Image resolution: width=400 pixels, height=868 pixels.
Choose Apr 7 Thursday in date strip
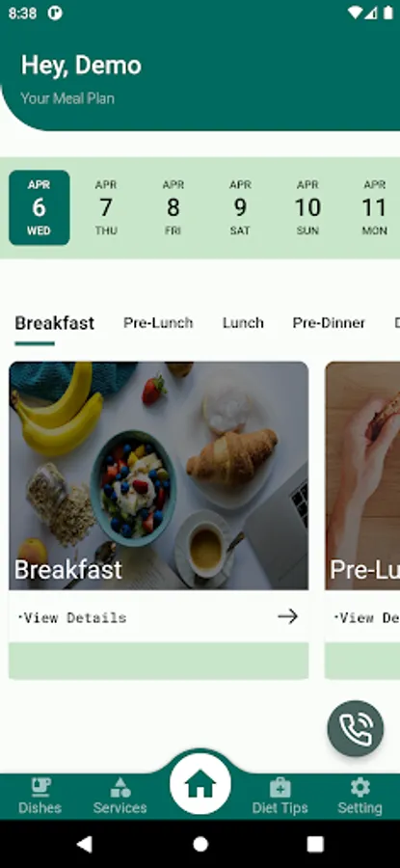coord(106,207)
